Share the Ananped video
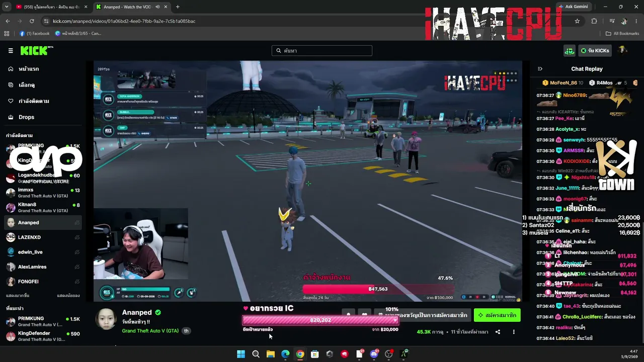The image size is (644, 362). point(498,332)
